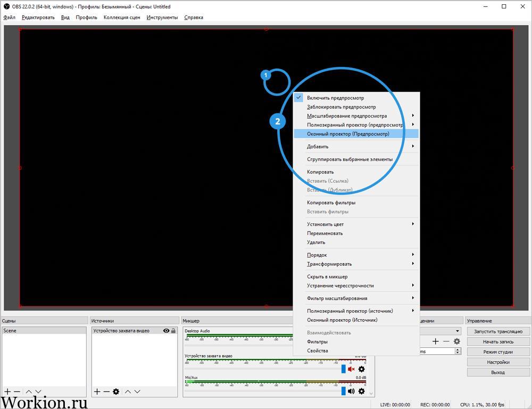Move scene up with arrow icon
This screenshot has height=409, width=532.
point(29,391)
